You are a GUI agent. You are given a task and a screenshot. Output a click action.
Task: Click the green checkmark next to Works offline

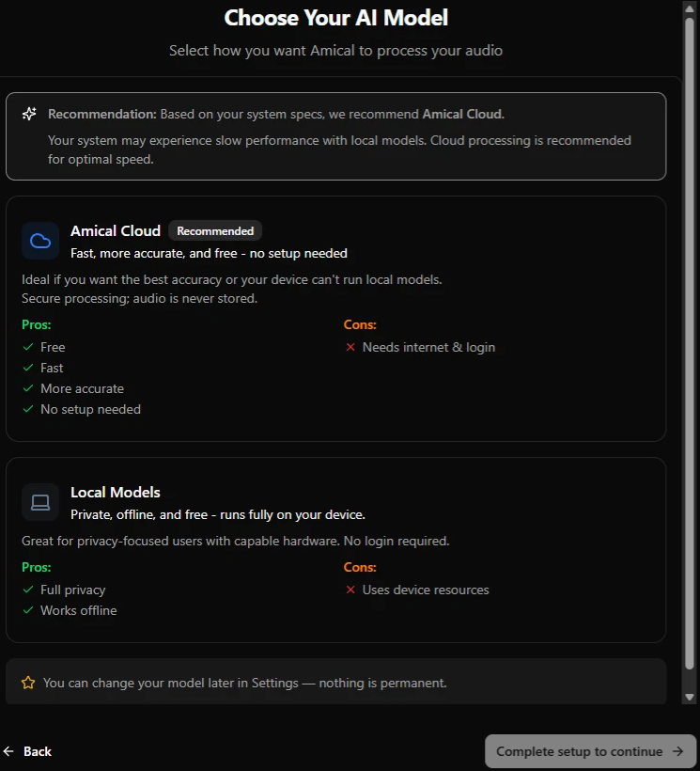(28, 610)
